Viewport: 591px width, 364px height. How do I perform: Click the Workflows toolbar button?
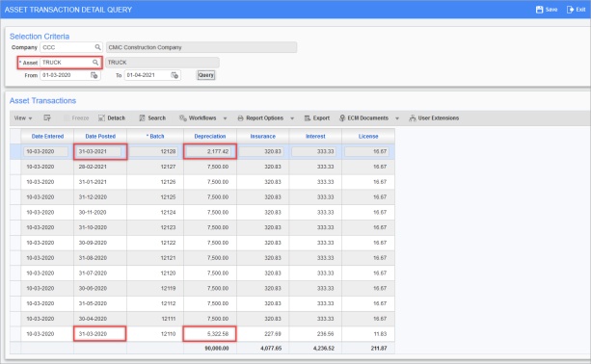tap(198, 117)
